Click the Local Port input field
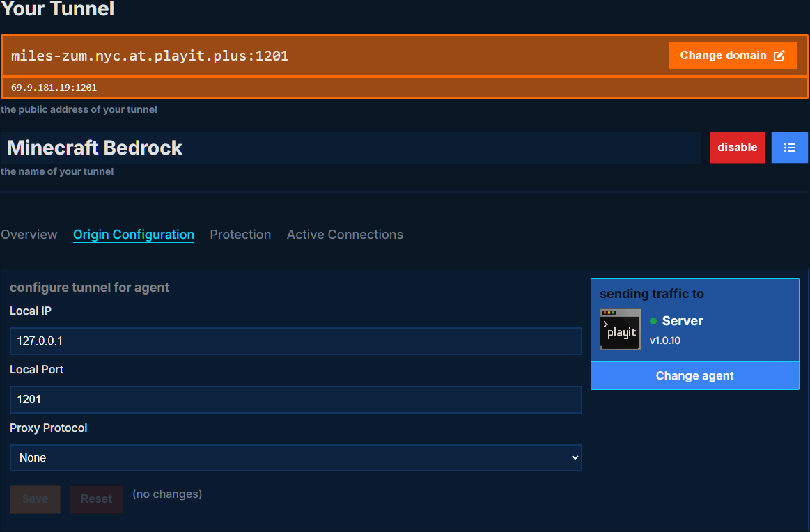Viewport: 810px width, 532px height. coord(295,399)
